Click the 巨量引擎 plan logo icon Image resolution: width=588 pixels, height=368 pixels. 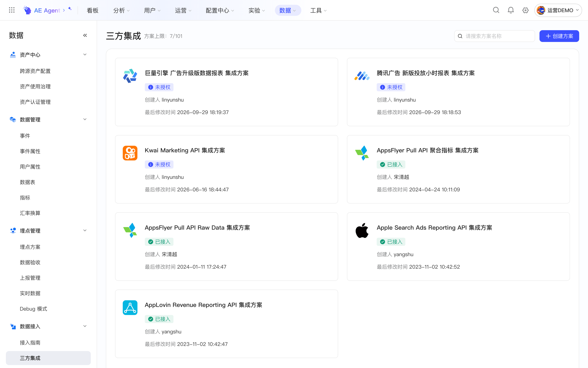(x=130, y=76)
